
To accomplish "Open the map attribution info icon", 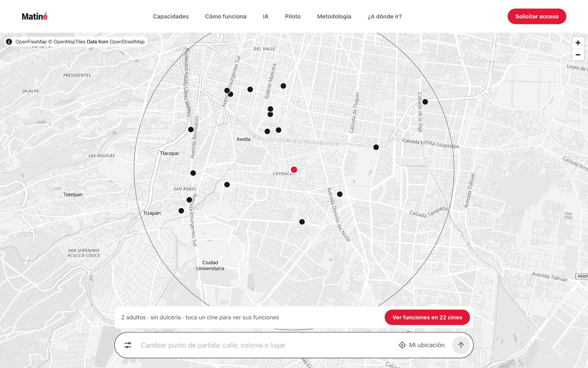I will [9, 42].
